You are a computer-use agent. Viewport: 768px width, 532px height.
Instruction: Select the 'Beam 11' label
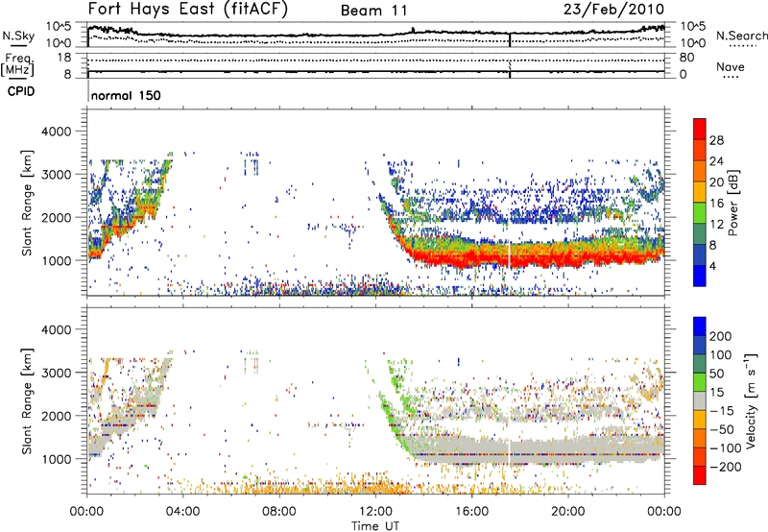tap(374, 11)
